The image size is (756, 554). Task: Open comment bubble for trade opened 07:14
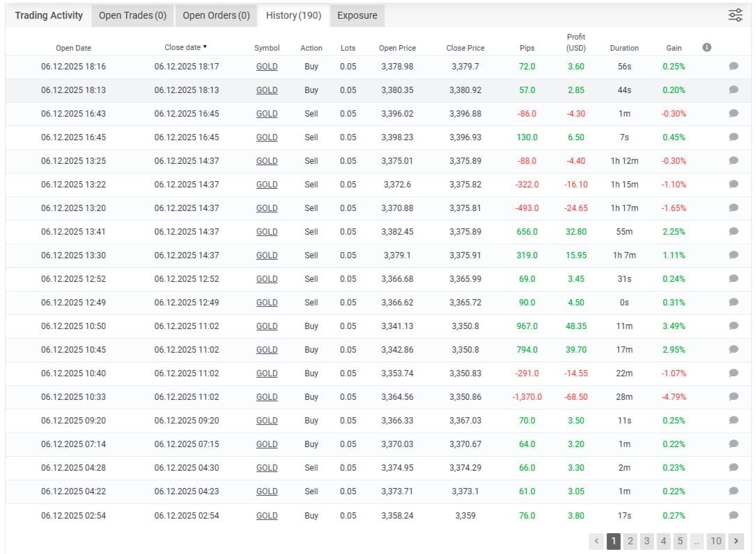[734, 444]
